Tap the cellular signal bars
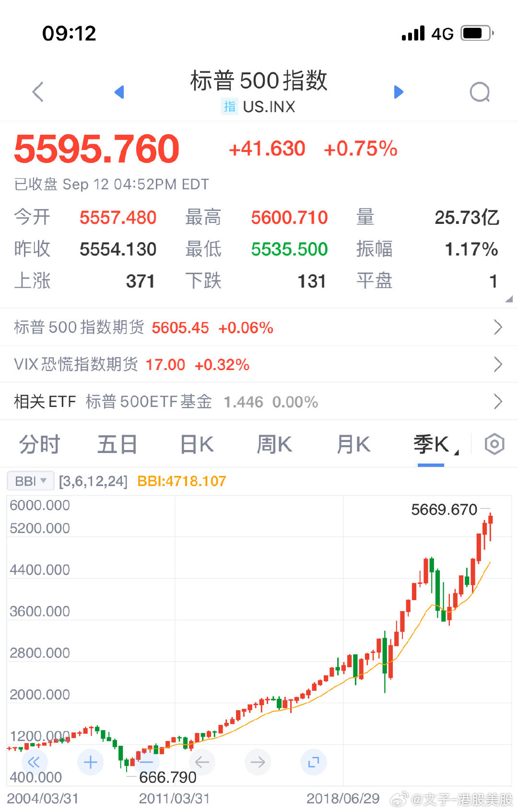 pos(413,33)
